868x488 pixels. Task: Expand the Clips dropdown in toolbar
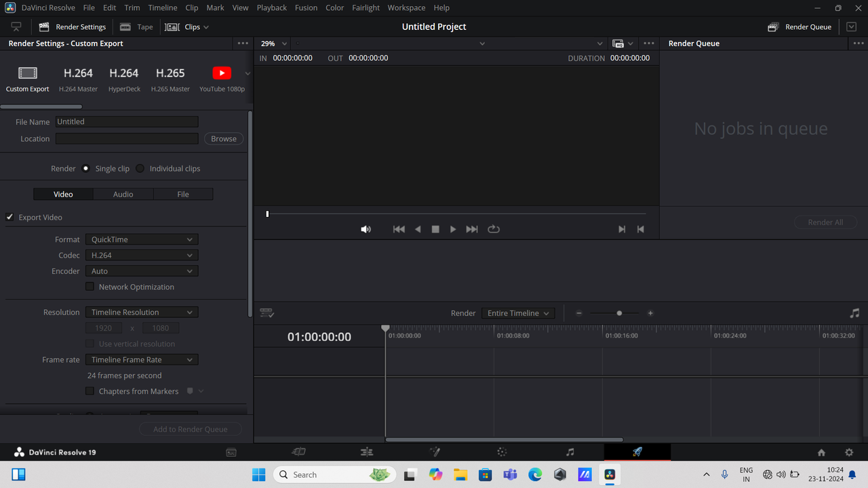(x=187, y=27)
